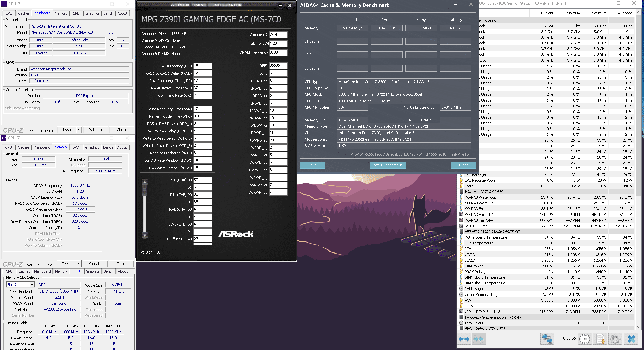
Task: Click CPU-Z app icon in top window title bar
Action: (4, 4)
